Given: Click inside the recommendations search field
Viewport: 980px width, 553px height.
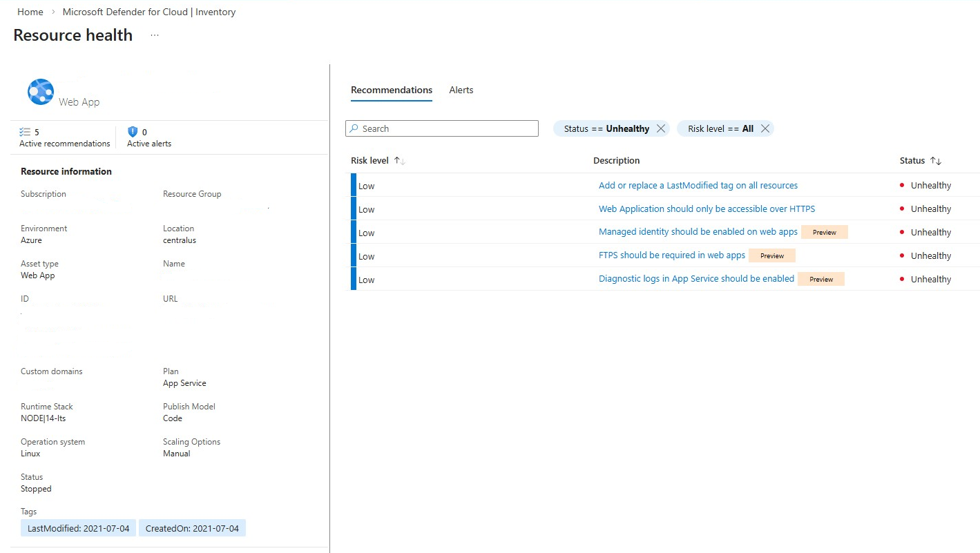Looking at the screenshot, I should 449,128.
